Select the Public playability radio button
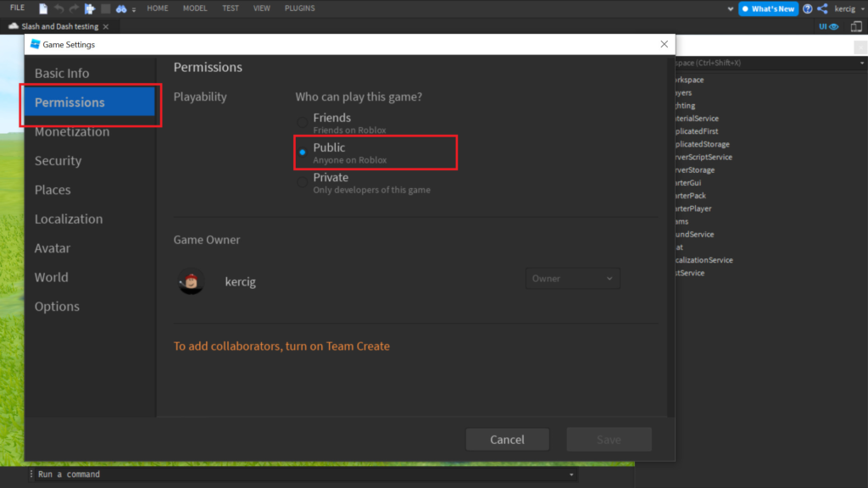This screenshot has height=488, width=868. [x=303, y=152]
